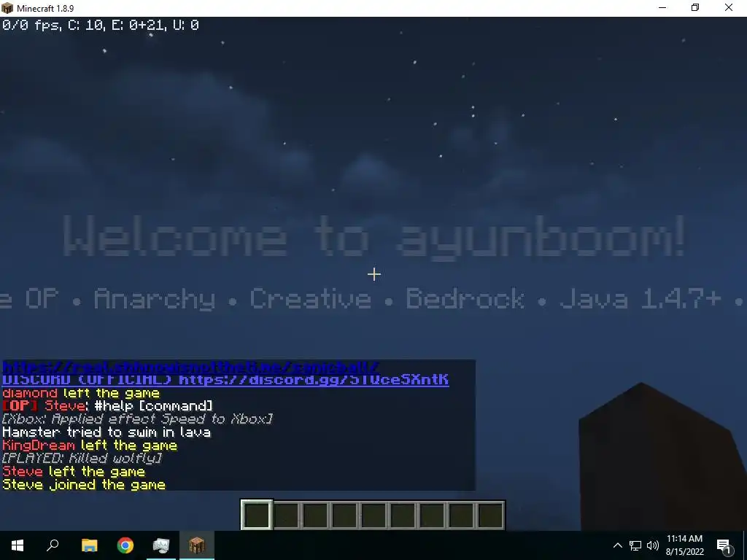Minimize the Minecraft window
747x560 pixels.
pyautogui.click(x=662, y=7)
